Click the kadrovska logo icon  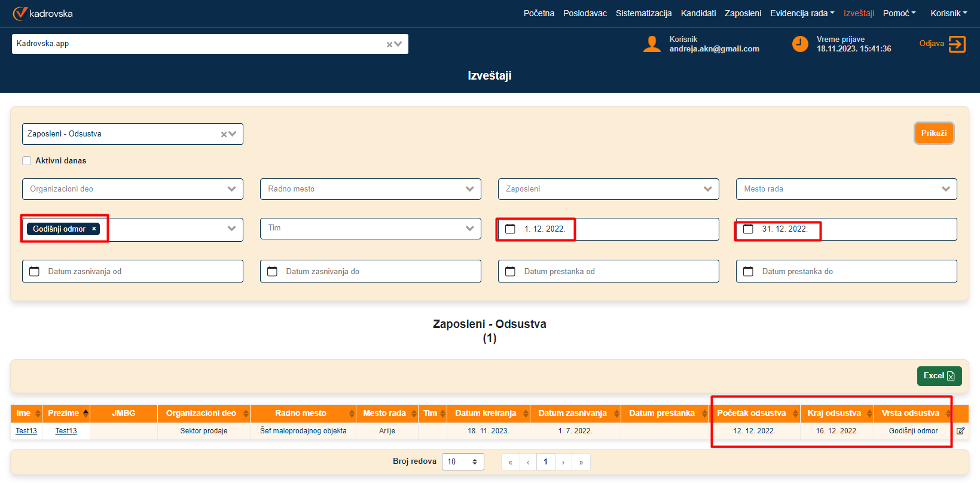tap(20, 13)
